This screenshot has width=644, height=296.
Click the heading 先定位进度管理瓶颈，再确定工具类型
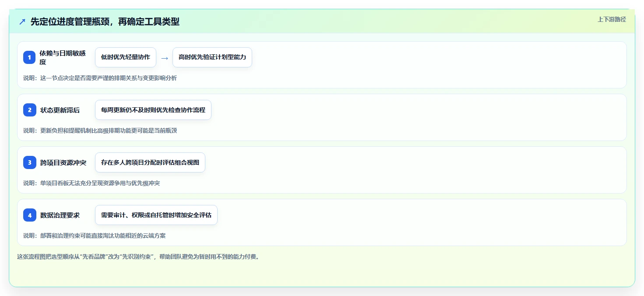pos(105,21)
